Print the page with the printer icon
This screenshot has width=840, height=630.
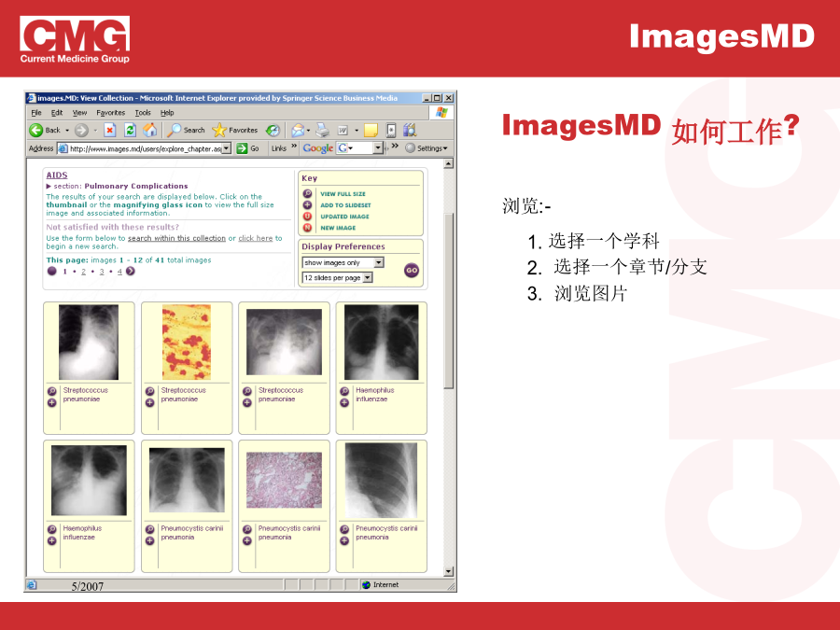click(x=323, y=130)
